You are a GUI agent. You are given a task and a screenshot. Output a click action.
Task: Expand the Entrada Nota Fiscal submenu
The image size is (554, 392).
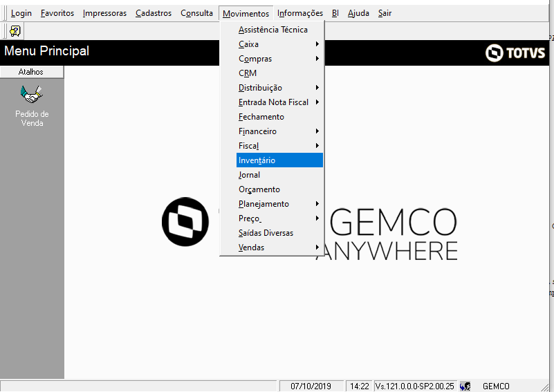click(x=279, y=102)
